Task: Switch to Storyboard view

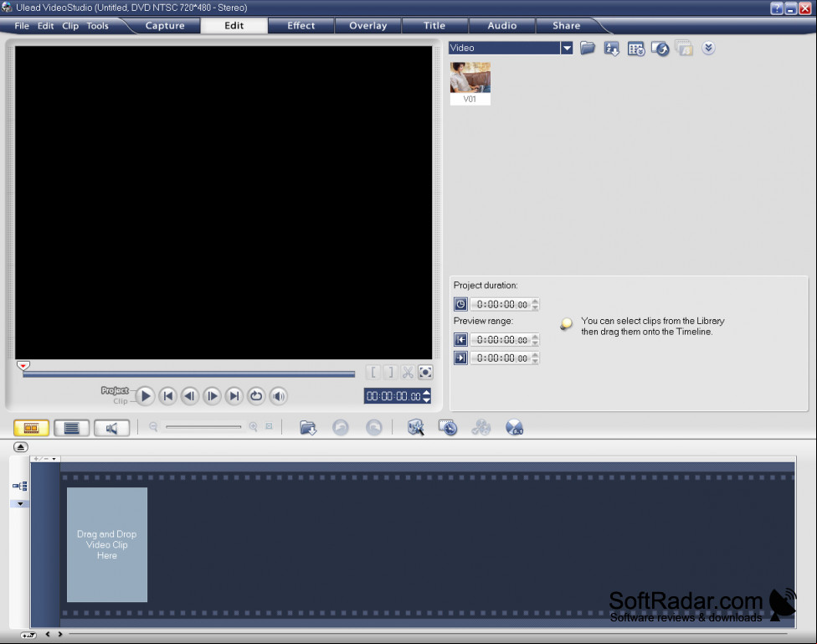Action: click(31, 428)
